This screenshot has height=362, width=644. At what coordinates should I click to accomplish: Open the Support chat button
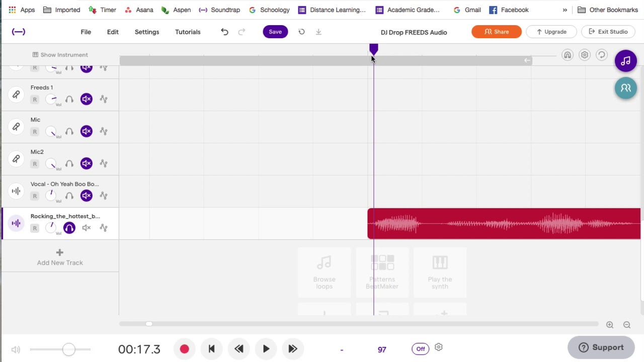click(x=601, y=347)
